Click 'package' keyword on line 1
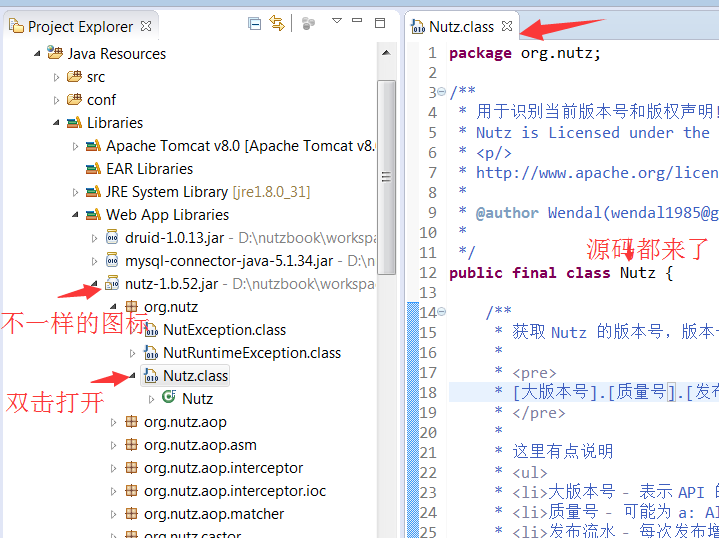This screenshot has height=538, width=719. click(480, 54)
